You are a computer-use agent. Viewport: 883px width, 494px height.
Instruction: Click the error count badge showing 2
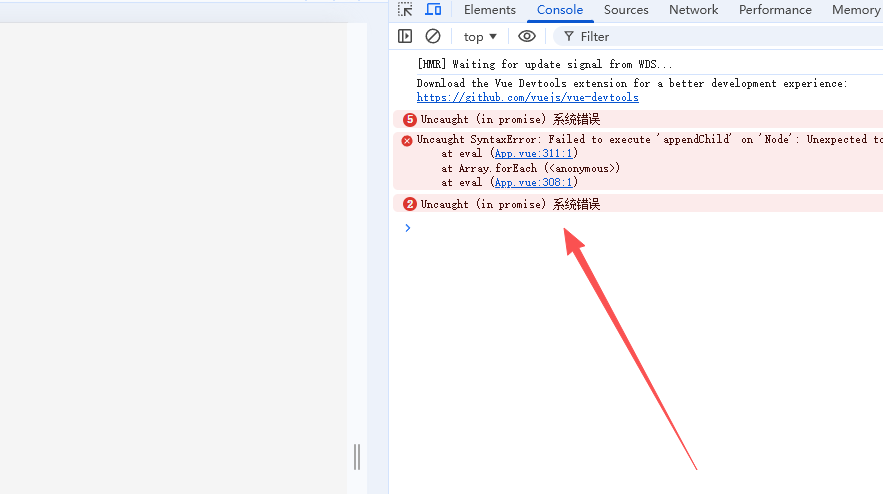tap(409, 204)
